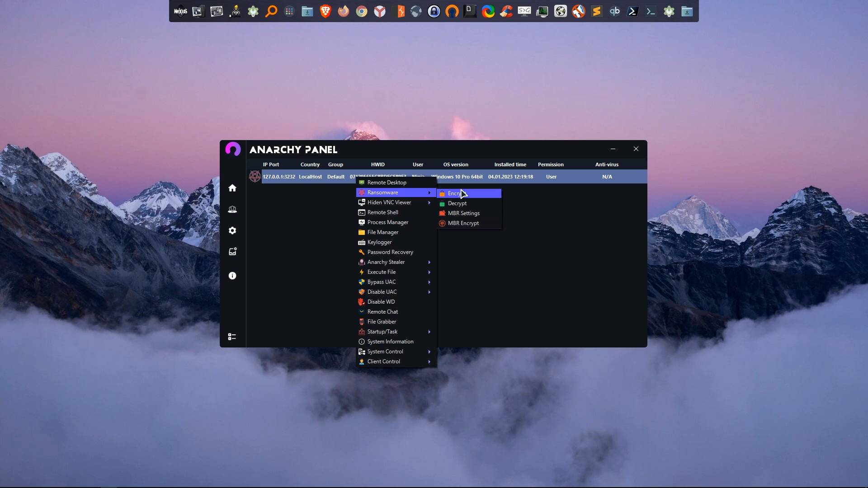Open the info circle icon in sidebar
This screenshot has width=868, height=488.
232,276
